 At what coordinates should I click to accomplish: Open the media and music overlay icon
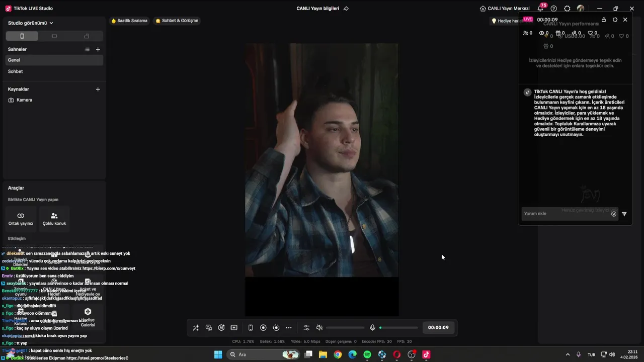(209, 328)
